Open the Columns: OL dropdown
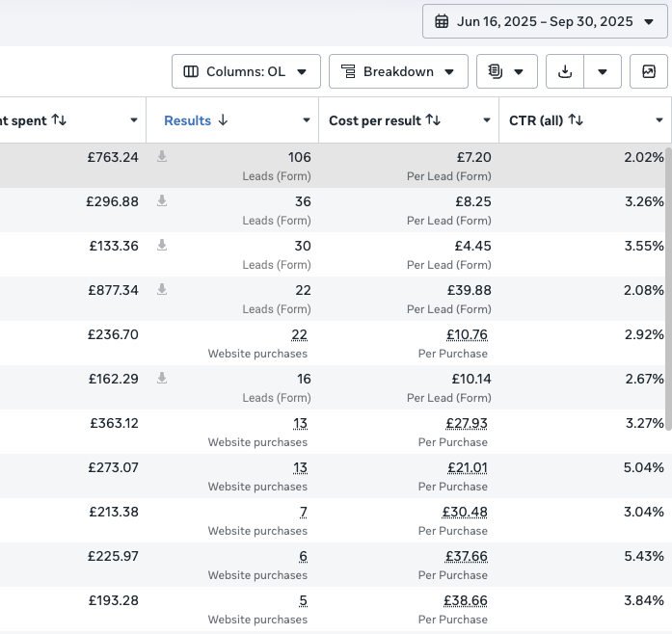This screenshot has width=672, height=634. tap(246, 71)
